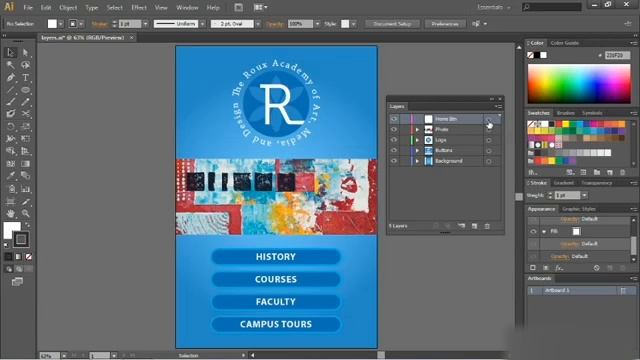The width and height of the screenshot is (640, 360).
Task: Click the hex color value field
Action: click(x=618, y=55)
